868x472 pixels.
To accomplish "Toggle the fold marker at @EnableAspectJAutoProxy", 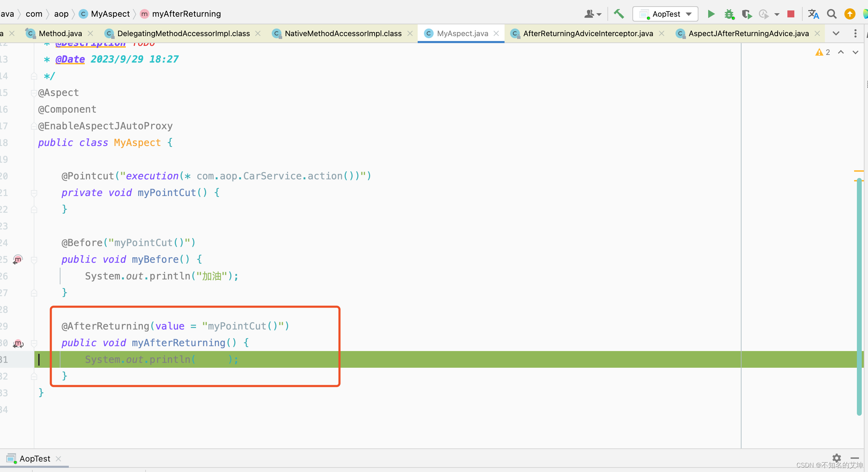I will 34,126.
